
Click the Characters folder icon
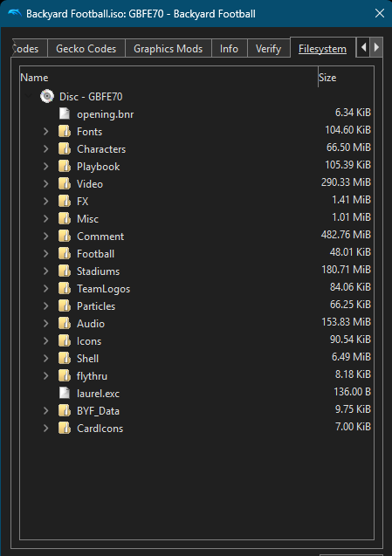tap(65, 148)
